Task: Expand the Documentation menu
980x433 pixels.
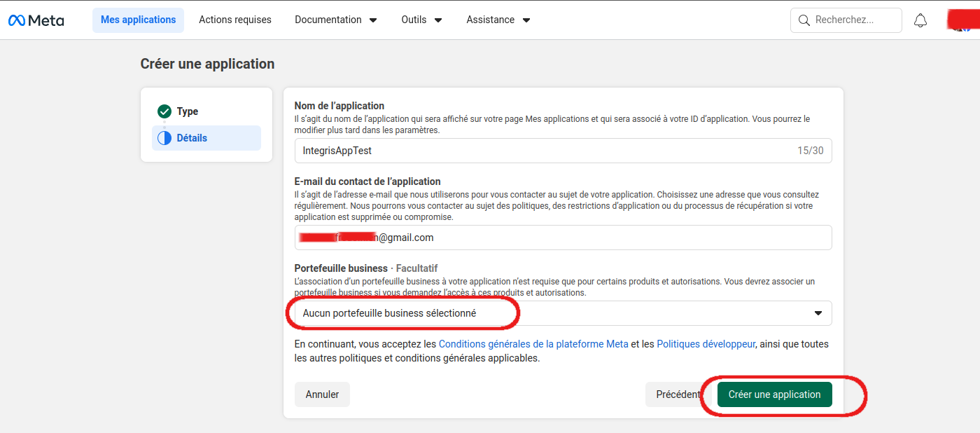Action: point(336,20)
